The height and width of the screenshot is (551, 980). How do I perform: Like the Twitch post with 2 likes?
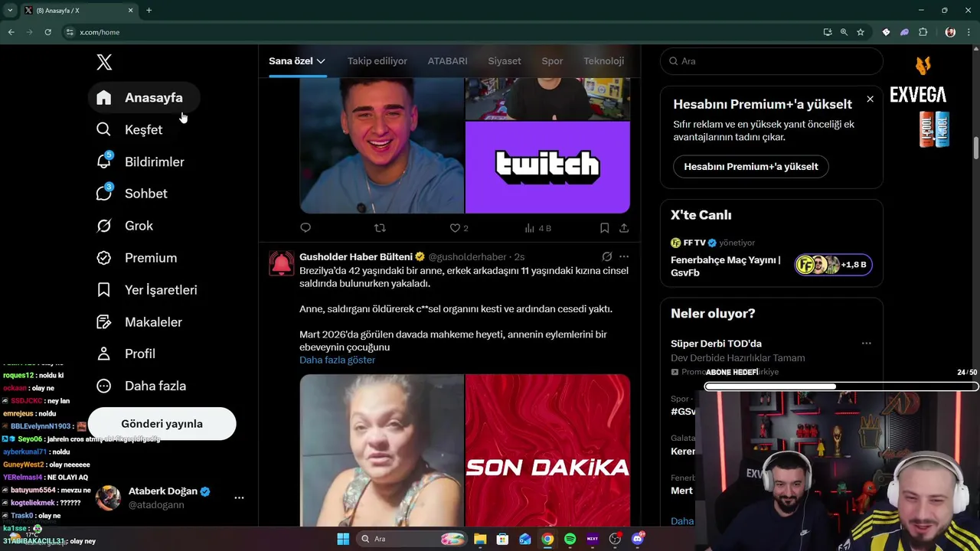459,228
